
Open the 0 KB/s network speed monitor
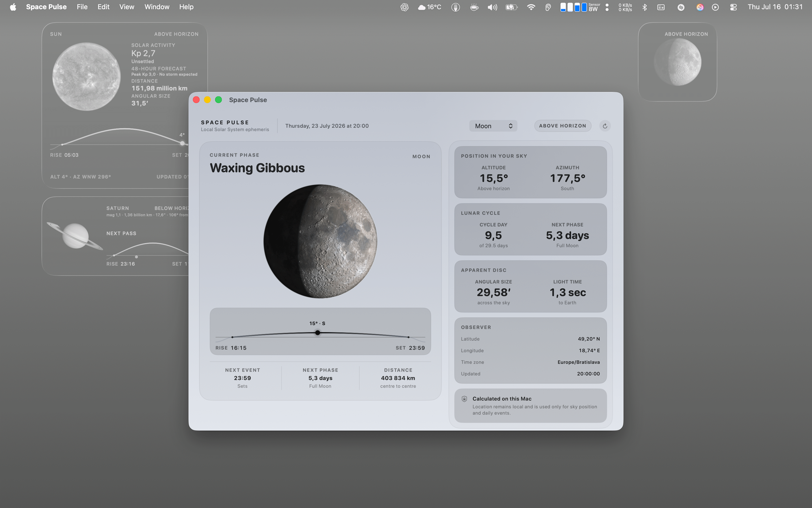pyautogui.click(x=625, y=7)
